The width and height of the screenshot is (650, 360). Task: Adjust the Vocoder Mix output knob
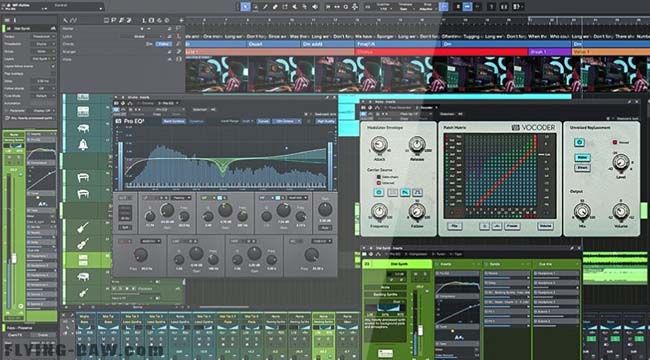pos(582,211)
